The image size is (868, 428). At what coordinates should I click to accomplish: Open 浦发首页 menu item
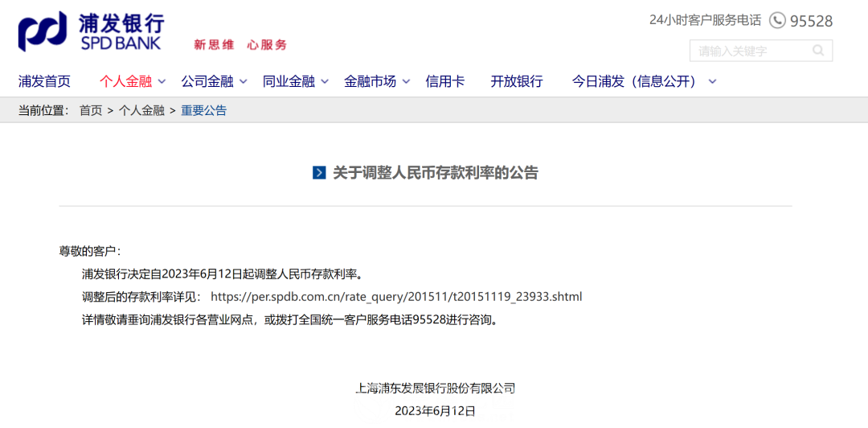(44, 81)
